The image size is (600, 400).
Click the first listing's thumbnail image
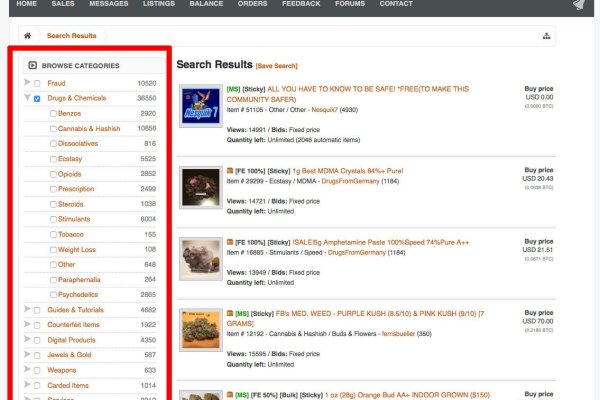click(x=199, y=104)
